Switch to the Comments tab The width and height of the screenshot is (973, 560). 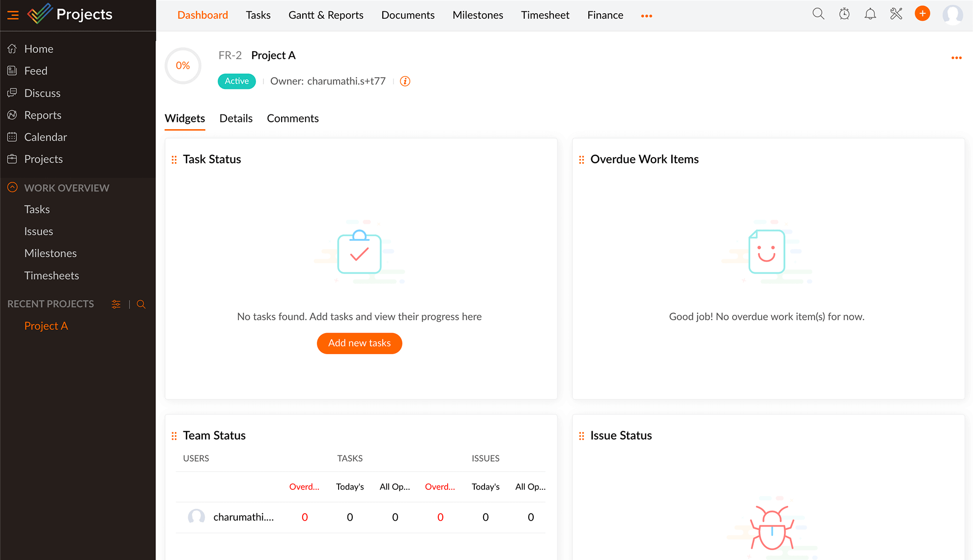click(292, 119)
